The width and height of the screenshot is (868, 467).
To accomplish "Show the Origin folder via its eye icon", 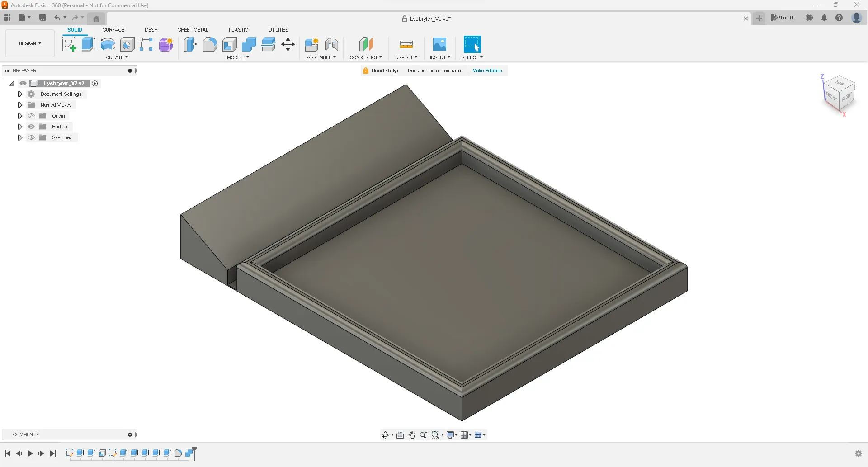I will tap(31, 116).
